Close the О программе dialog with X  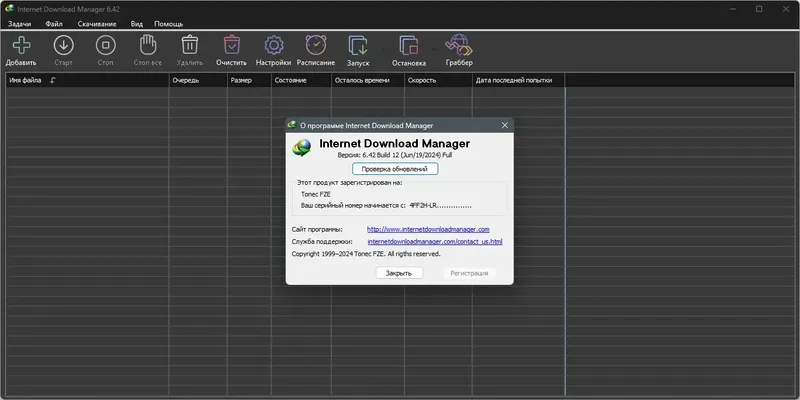click(504, 125)
